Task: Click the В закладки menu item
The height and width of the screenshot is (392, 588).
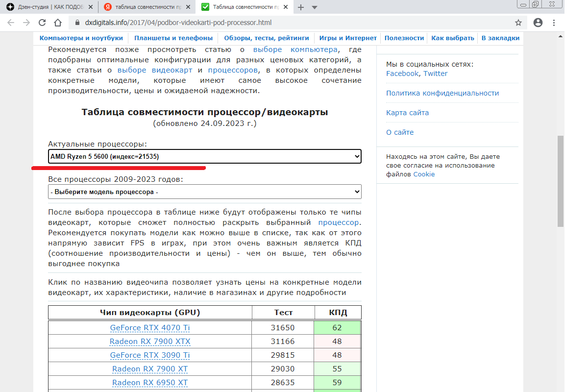Action: [500, 38]
